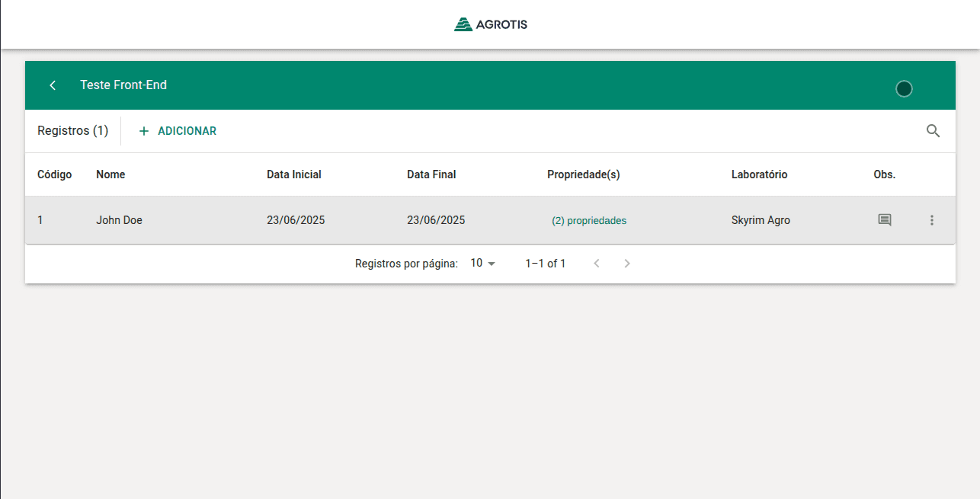Click the Data Final column header
Screen dimensions: 980x499
pos(431,174)
